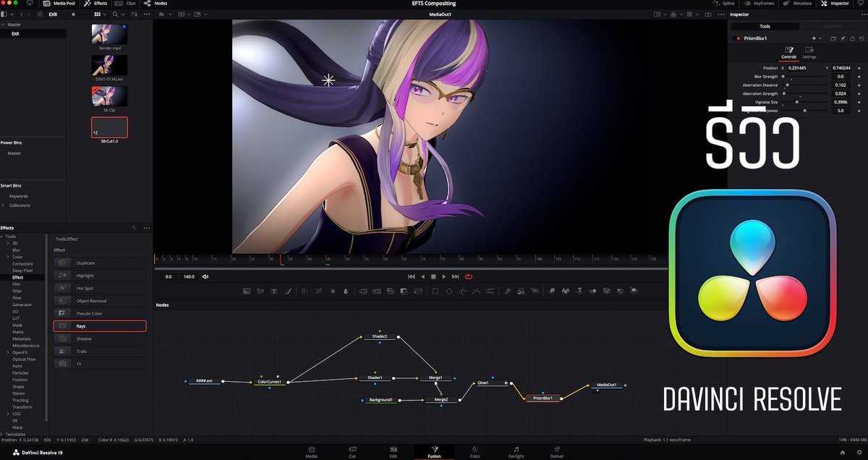Image resolution: width=868 pixels, height=460 pixels.
Task: Add a Fast Noise node from the toolbar
Action: click(260, 290)
